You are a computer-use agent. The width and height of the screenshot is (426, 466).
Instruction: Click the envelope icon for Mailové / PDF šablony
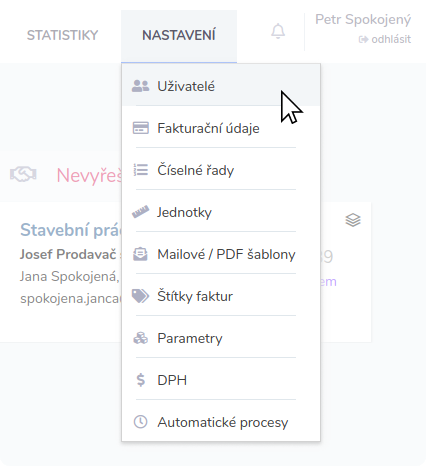[x=140, y=254]
